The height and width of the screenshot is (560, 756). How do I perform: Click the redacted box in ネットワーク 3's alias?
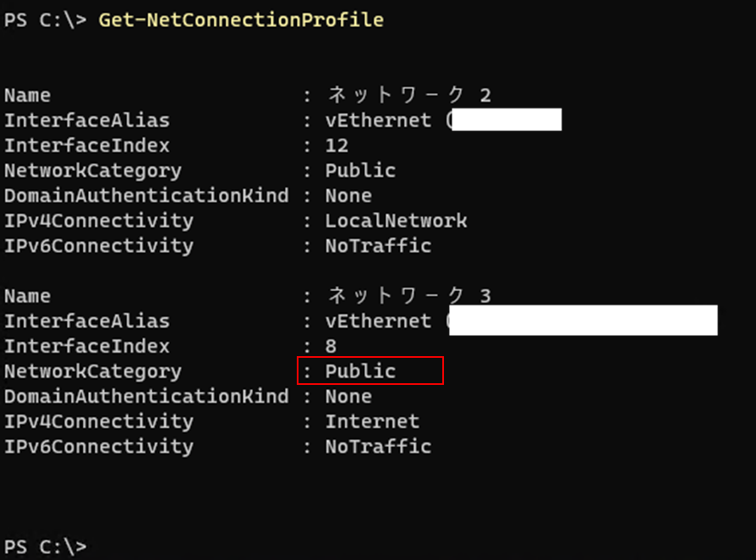(x=583, y=321)
